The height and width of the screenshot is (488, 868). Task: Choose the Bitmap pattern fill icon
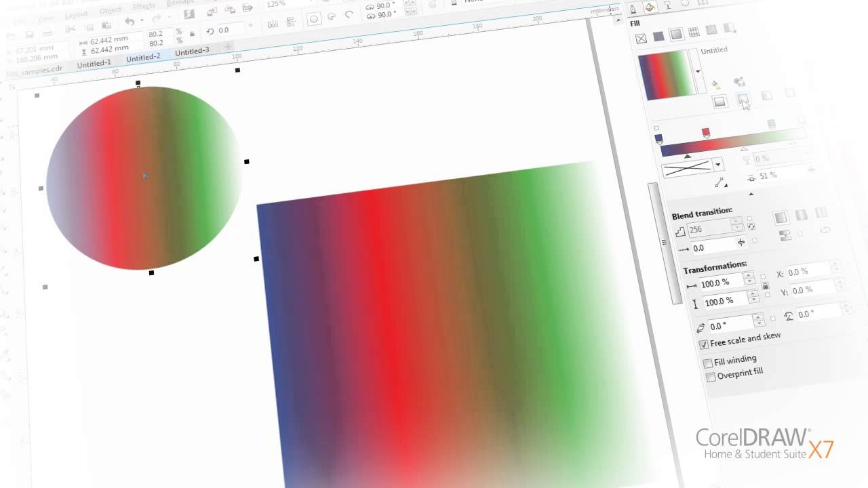pyautogui.click(x=711, y=30)
